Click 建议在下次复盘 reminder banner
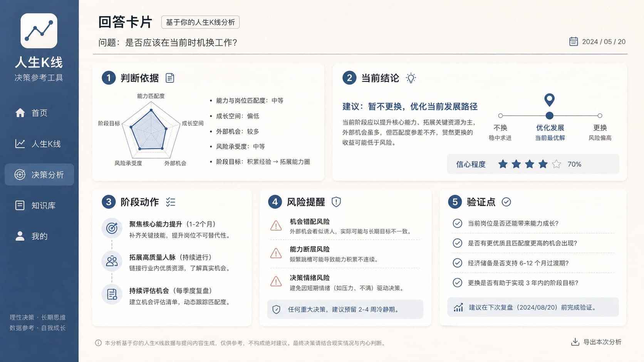644x362 pixels. pyautogui.click(x=533, y=307)
